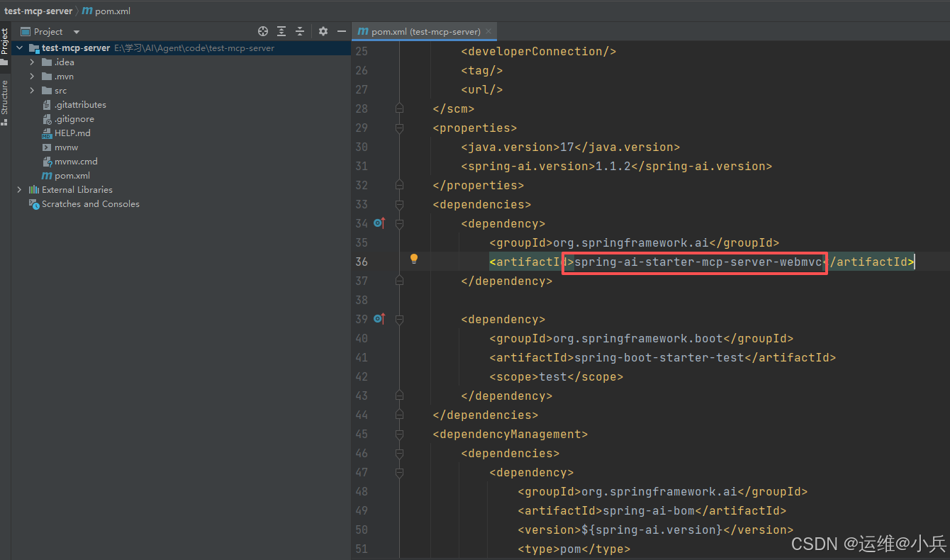Screen dimensions: 950x560
Task: Select mvnw file in project tree
Action: point(66,147)
